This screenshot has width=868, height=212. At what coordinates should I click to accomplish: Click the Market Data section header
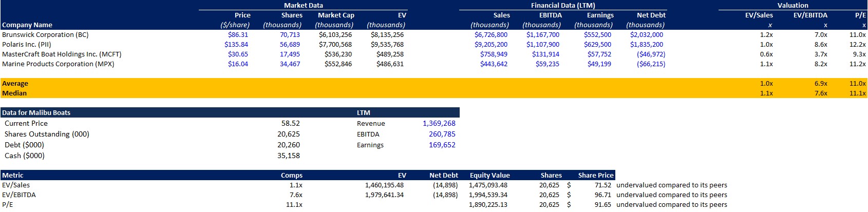coord(303,6)
